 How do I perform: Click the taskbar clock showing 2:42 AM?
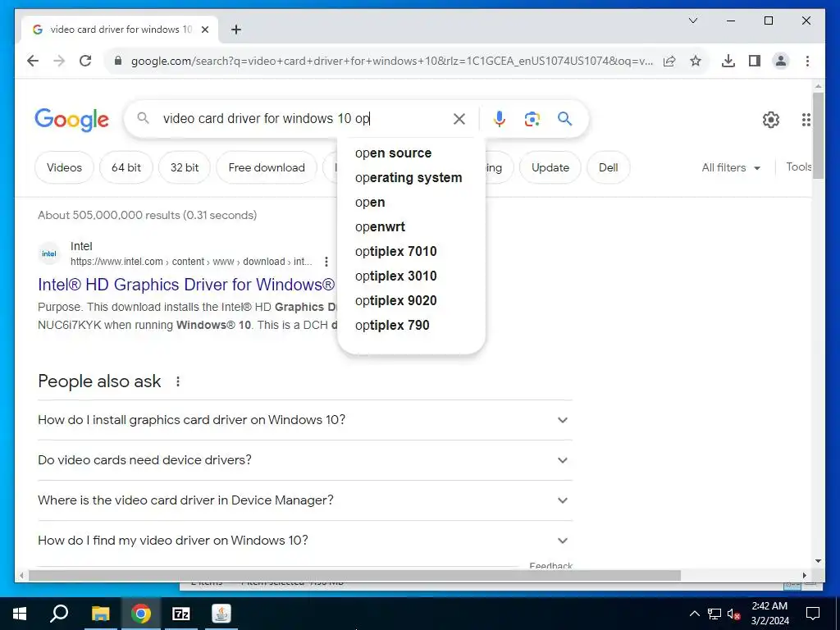[x=769, y=614]
